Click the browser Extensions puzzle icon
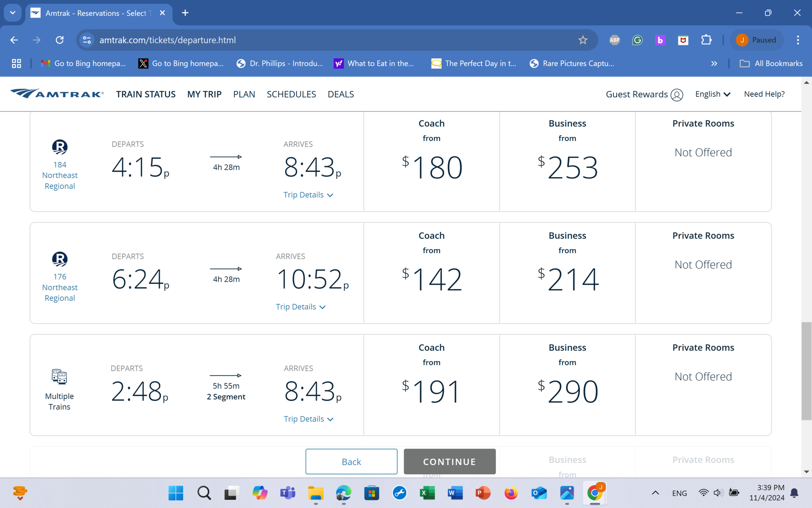The height and width of the screenshot is (508, 812). [706, 40]
